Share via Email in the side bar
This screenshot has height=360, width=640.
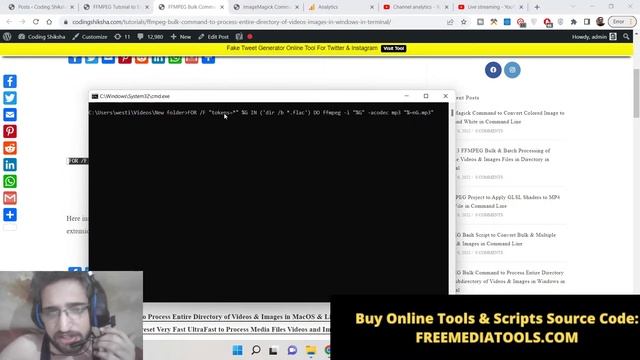pyautogui.click(x=10, y=115)
